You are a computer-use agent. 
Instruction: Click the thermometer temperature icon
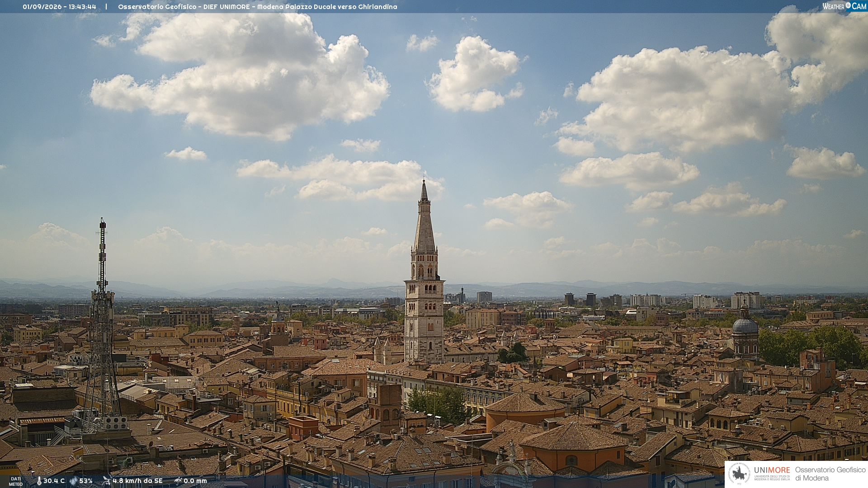click(x=39, y=481)
